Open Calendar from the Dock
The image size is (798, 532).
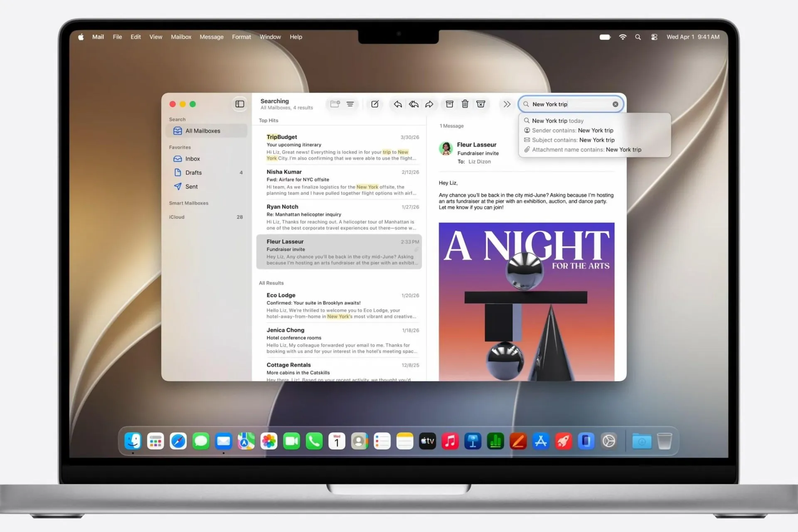pyautogui.click(x=337, y=441)
